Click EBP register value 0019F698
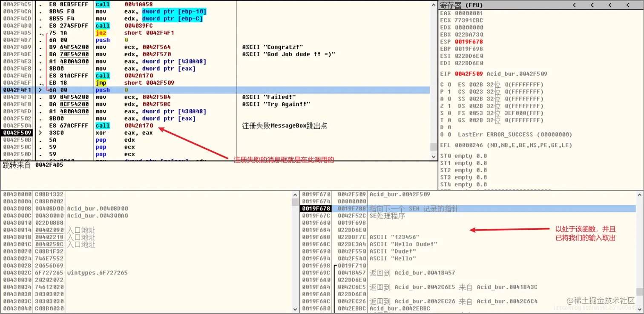644x314 pixels. click(x=469, y=49)
